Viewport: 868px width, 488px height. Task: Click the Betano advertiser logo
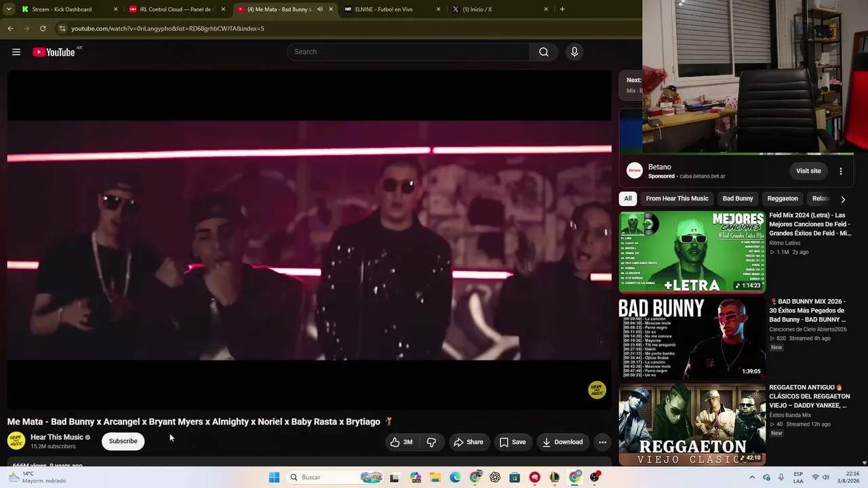pyautogui.click(x=634, y=171)
